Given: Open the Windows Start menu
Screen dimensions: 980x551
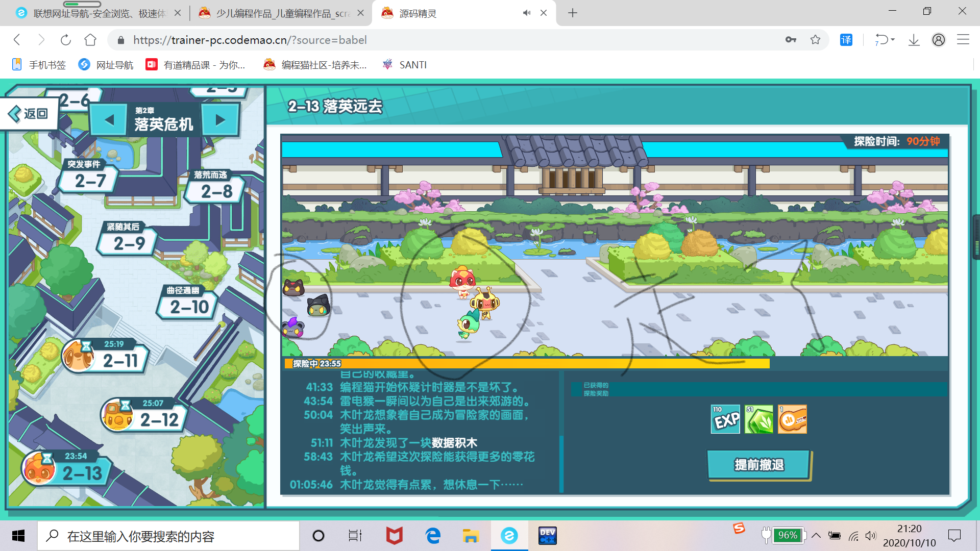Looking at the screenshot, I should [x=18, y=536].
